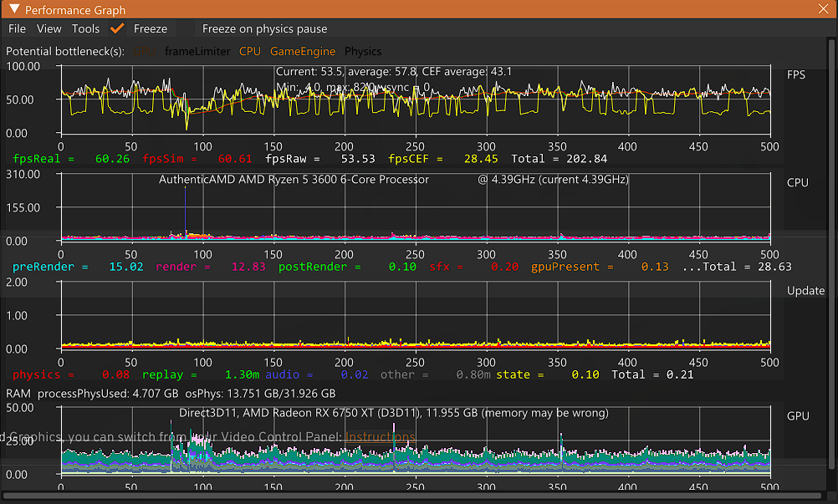Click the FPS Total = 202.84 readout

[559, 159]
